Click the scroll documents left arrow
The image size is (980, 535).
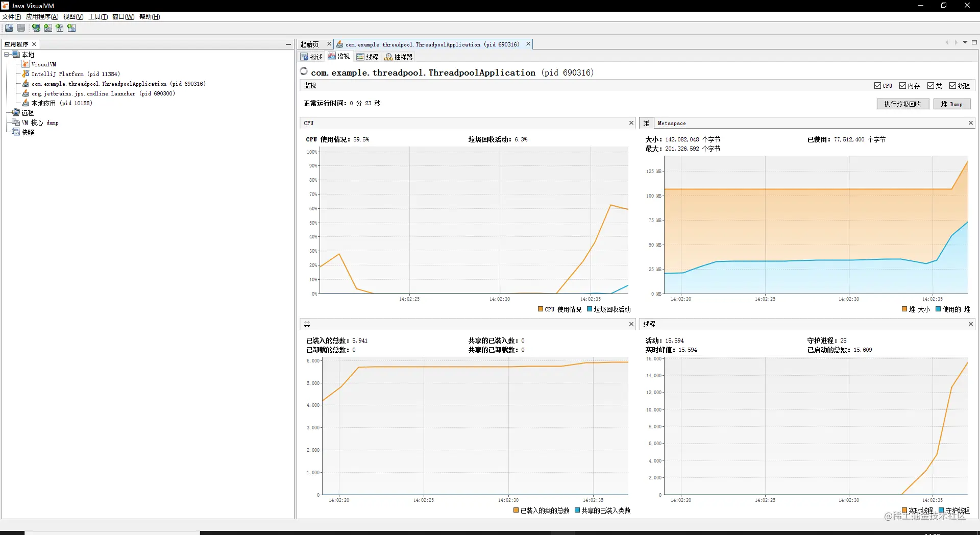tap(947, 43)
